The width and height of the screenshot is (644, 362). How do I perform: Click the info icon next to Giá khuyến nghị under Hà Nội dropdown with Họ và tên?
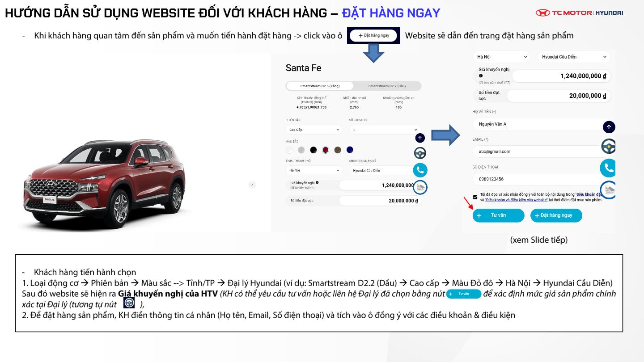tap(481, 76)
